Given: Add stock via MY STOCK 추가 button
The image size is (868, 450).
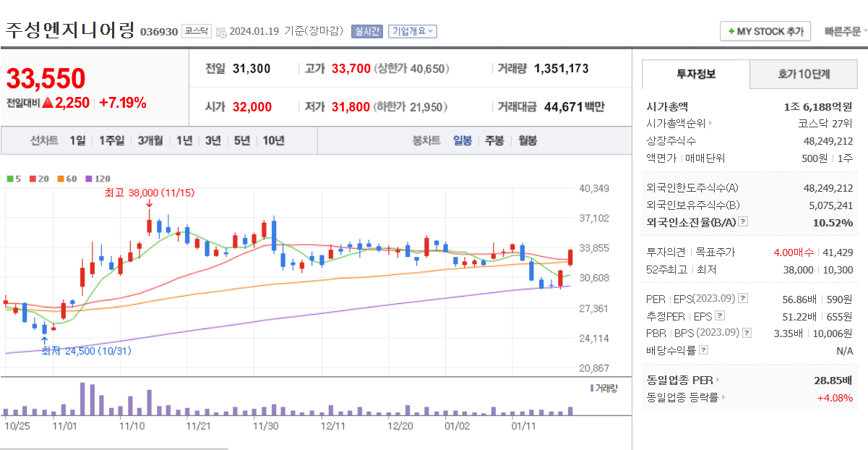Looking at the screenshot, I should pos(765,32).
